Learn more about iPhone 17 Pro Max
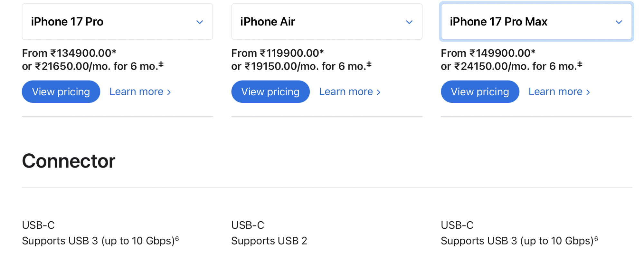The height and width of the screenshot is (278, 644). 559,92
